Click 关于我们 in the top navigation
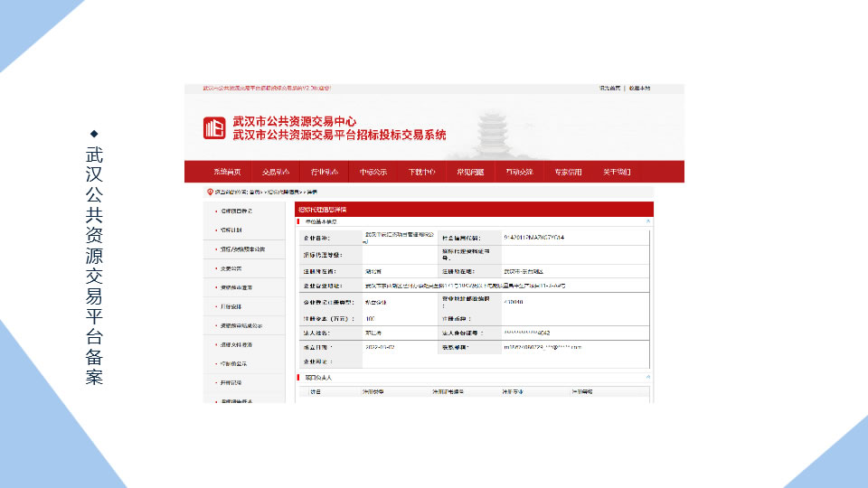868x488 pixels. tap(617, 172)
